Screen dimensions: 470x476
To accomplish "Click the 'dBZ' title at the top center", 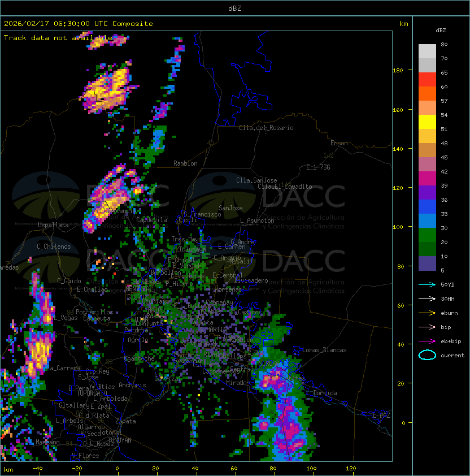I will click(235, 8).
